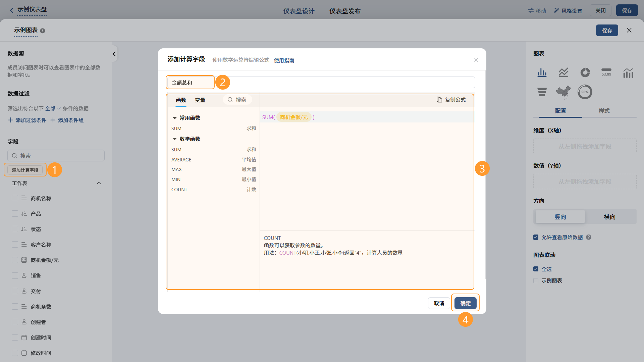
Task: Check the 交付 field checkbox
Action: point(15,291)
